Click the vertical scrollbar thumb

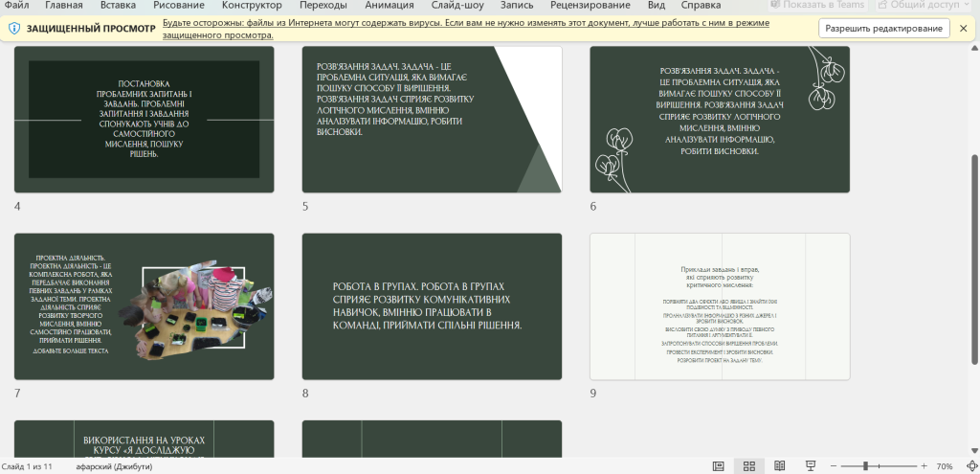coord(975,260)
